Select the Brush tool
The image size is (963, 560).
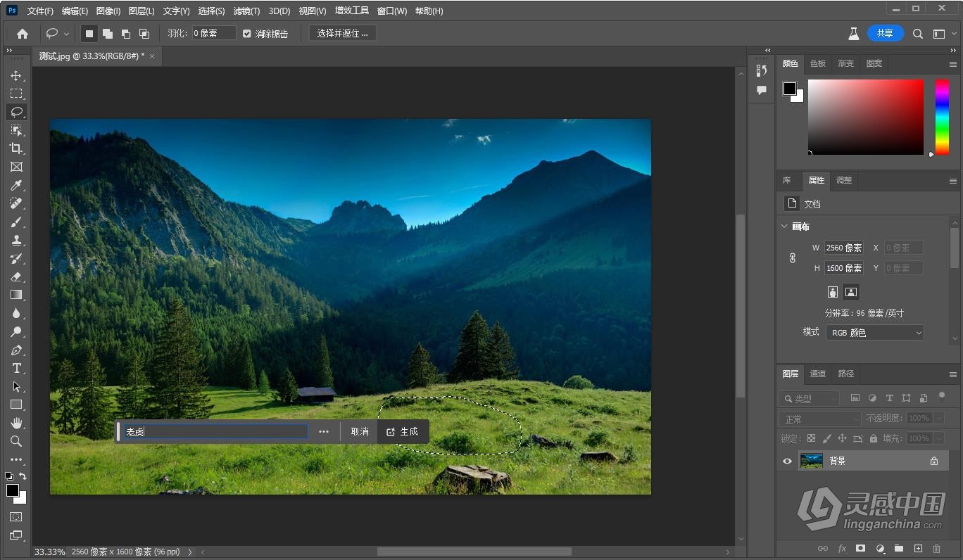tap(16, 222)
